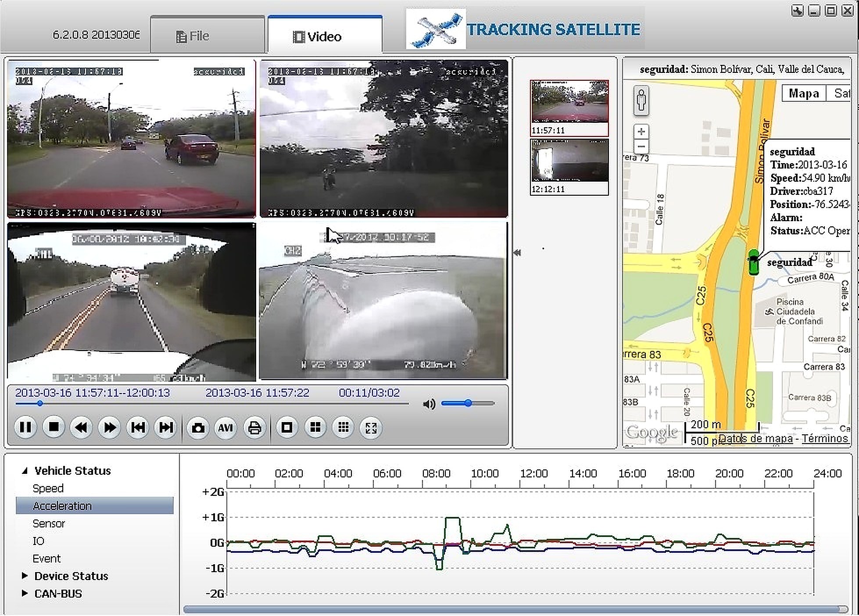Select the Video tab
The width and height of the screenshot is (859, 616).
pyautogui.click(x=325, y=35)
